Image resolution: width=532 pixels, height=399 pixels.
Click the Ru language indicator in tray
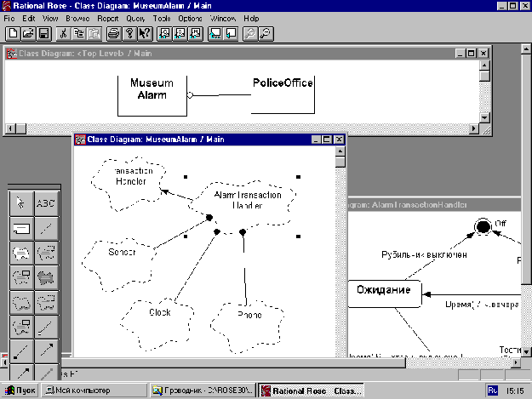491,390
